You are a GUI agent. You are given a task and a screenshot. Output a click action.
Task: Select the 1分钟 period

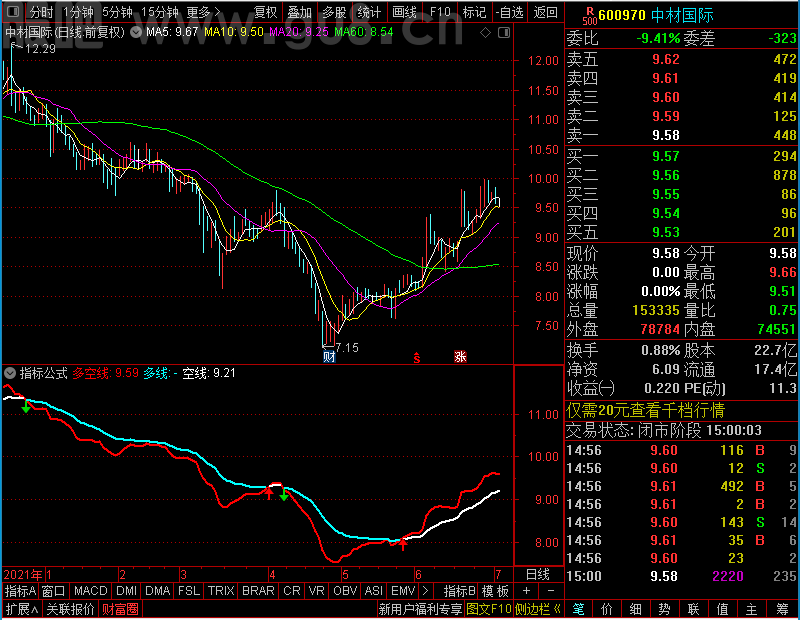click(78, 12)
